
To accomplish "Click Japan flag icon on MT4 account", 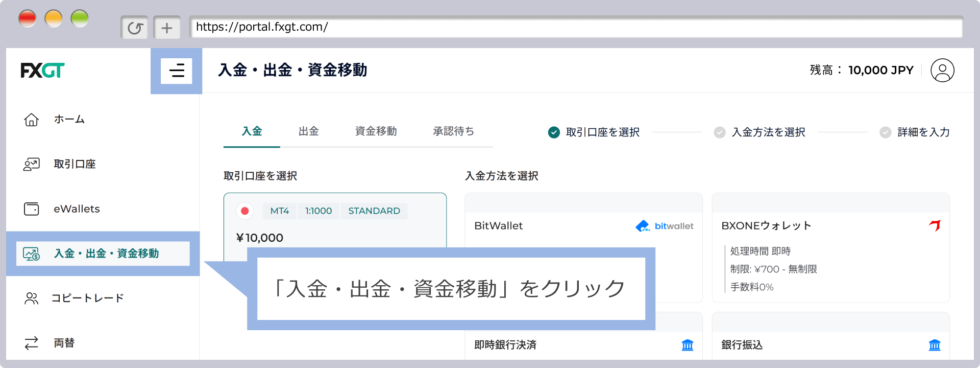I will tap(245, 211).
